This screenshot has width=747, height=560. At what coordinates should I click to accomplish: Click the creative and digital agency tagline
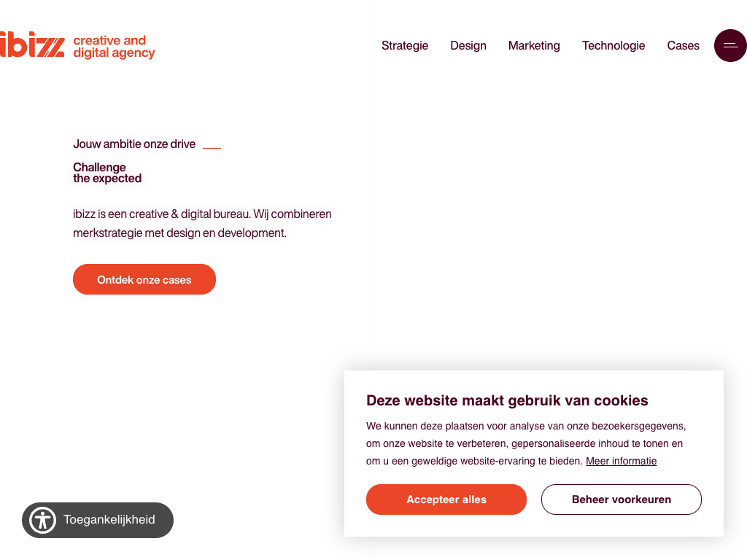tap(114, 47)
